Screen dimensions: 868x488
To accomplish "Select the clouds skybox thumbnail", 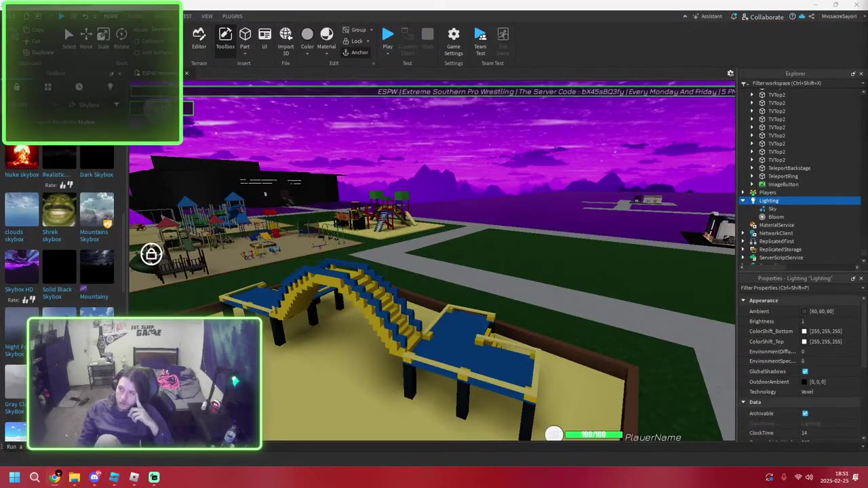I will 22,209.
